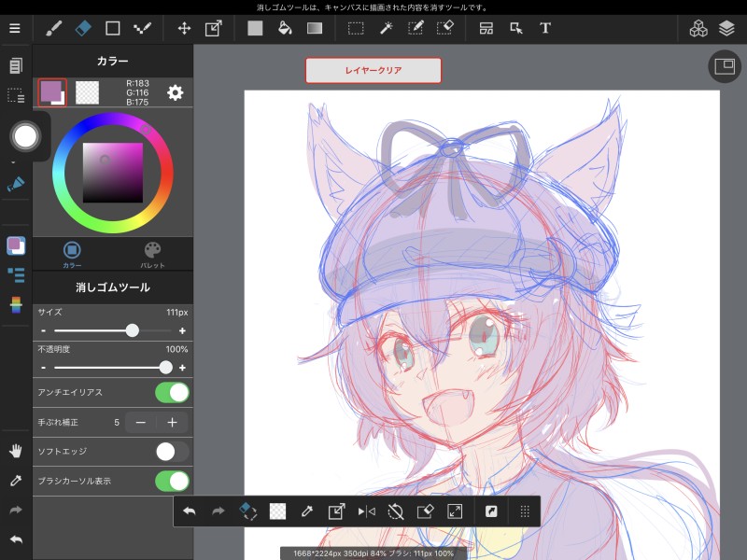Switch to the カラー tab
The image size is (747, 560).
point(72,254)
